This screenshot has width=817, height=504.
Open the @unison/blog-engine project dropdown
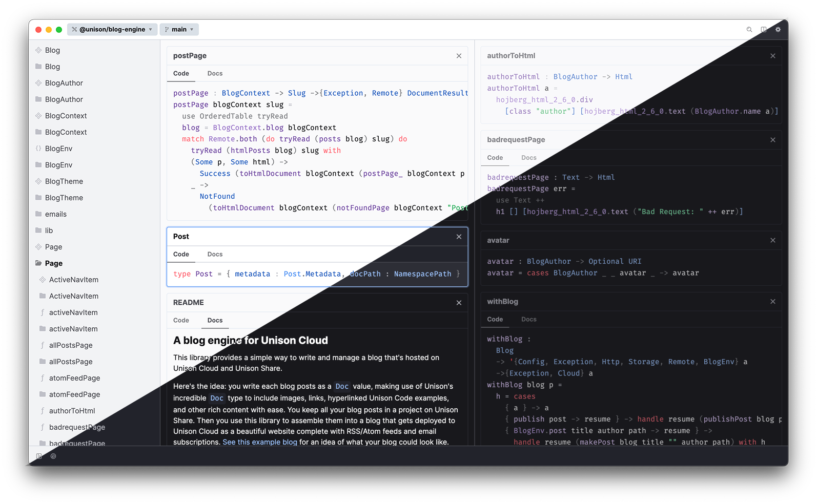coord(112,30)
